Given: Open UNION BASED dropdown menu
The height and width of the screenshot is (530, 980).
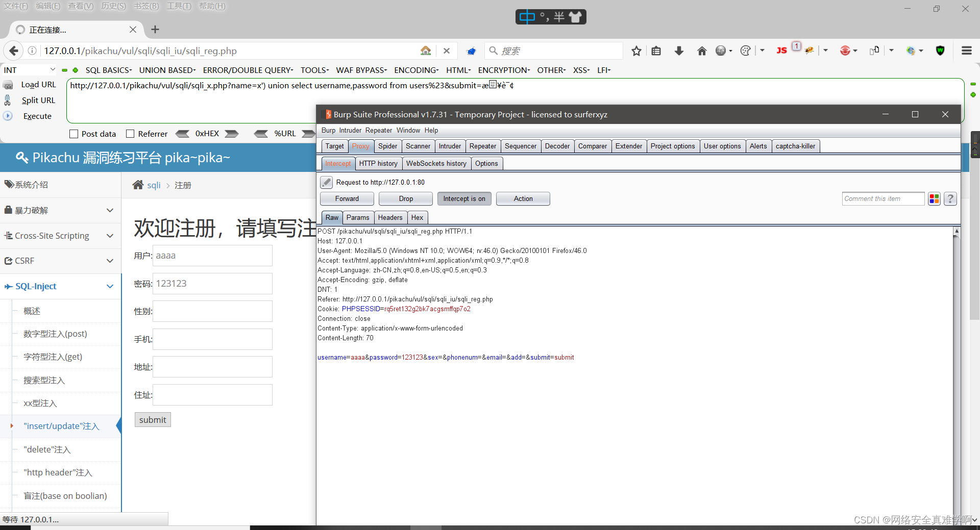Looking at the screenshot, I should pyautogui.click(x=167, y=70).
